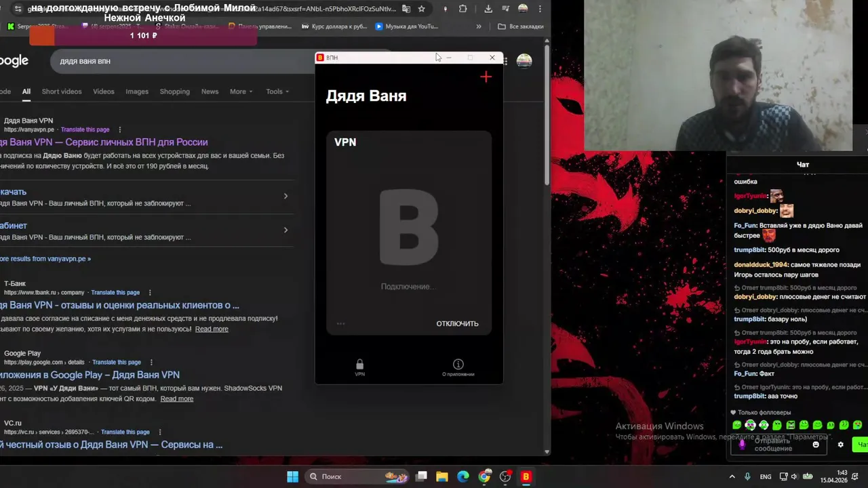The image size is (868, 488).
Task: Open Chrome downloads icon
Action: click(488, 9)
